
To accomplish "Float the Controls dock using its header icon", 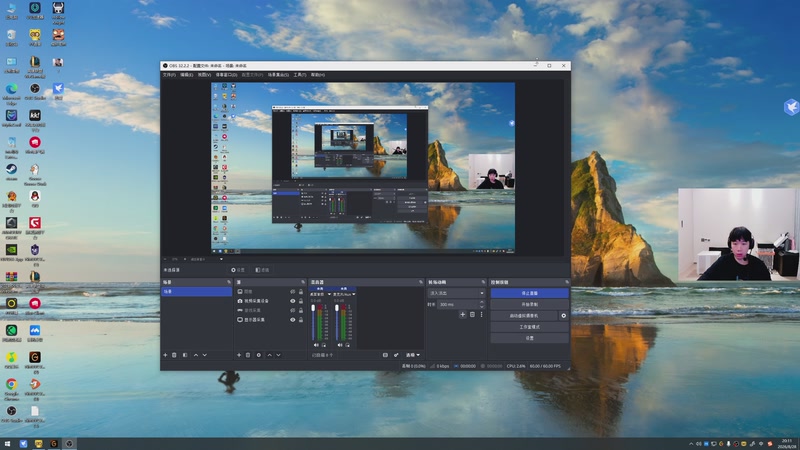I will [566, 282].
